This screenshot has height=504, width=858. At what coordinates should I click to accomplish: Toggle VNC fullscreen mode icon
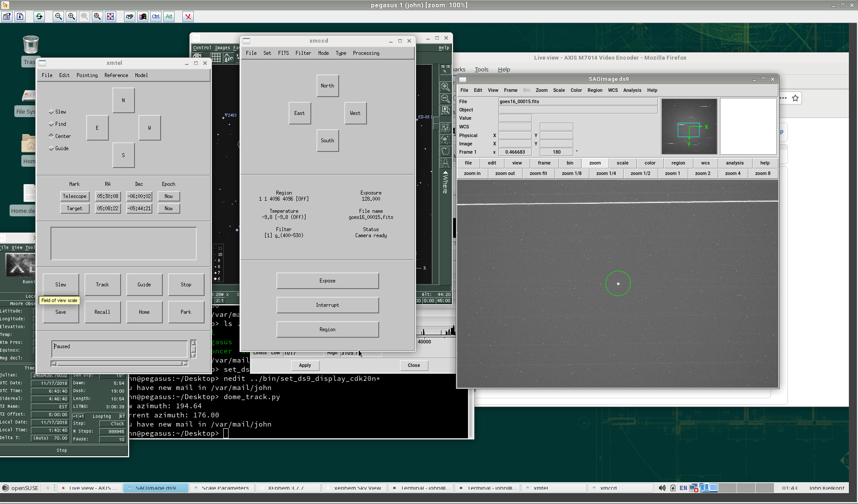pyautogui.click(x=111, y=17)
